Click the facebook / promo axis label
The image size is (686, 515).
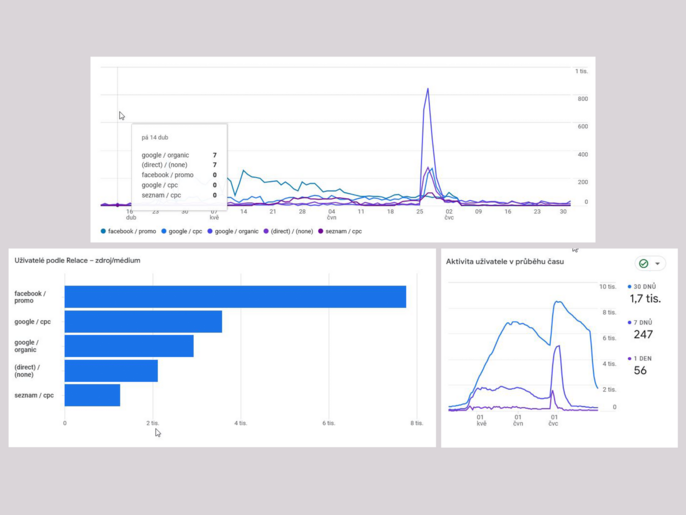tap(30, 297)
